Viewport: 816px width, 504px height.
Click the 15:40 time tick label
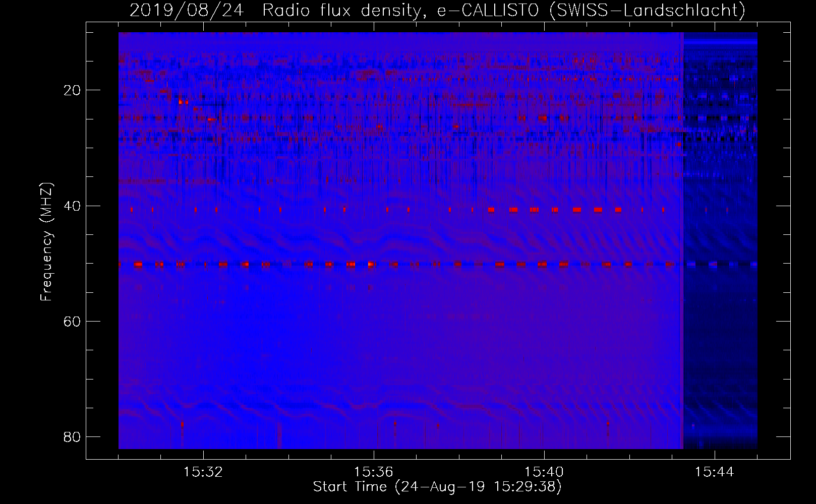pyautogui.click(x=544, y=472)
